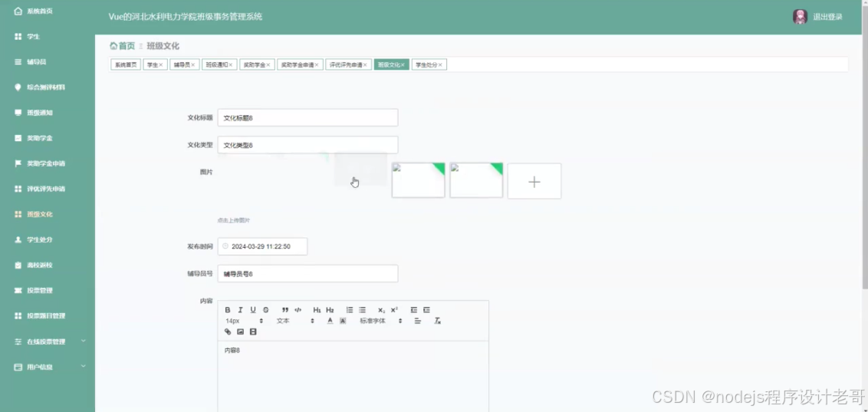The image size is (868, 412).
Task: Close the 奖助学金申请 page tab
Action: pos(317,65)
